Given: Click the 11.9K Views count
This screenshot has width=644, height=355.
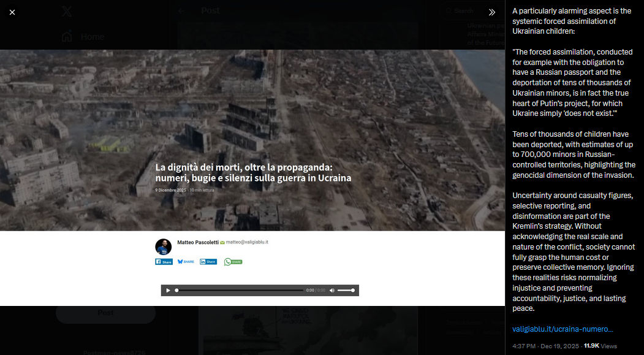Looking at the screenshot, I should click(x=600, y=346).
